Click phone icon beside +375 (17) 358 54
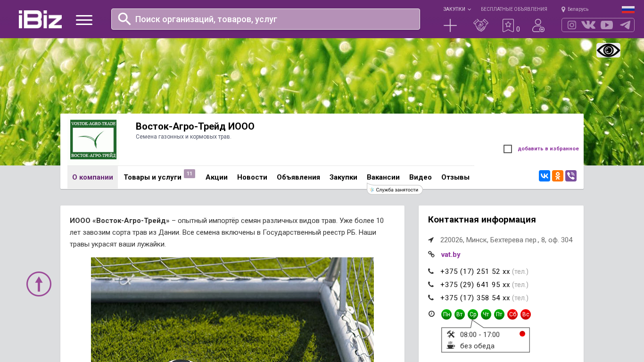Image resolution: width=644 pixels, height=362 pixels. tap(431, 298)
